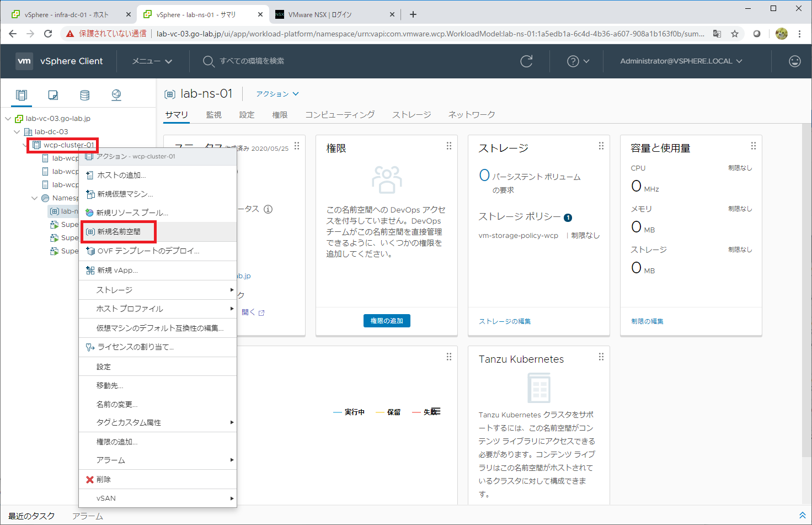Choose 新規リソース プール in context menu

point(158,213)
